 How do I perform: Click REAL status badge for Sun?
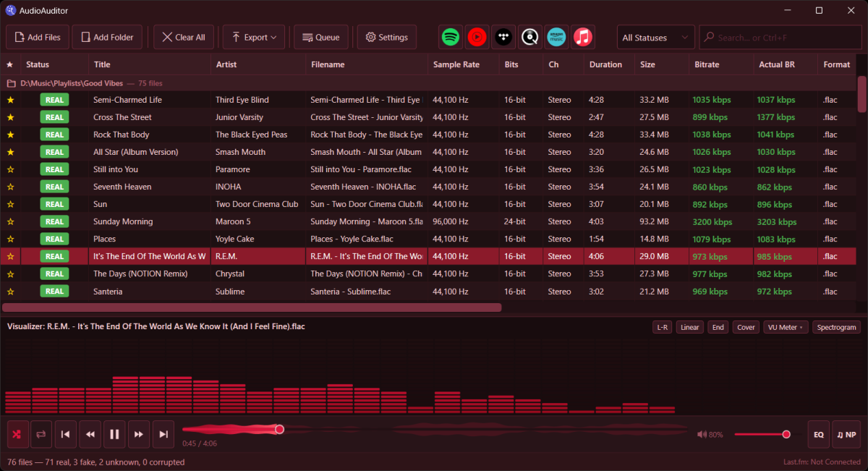55,204
